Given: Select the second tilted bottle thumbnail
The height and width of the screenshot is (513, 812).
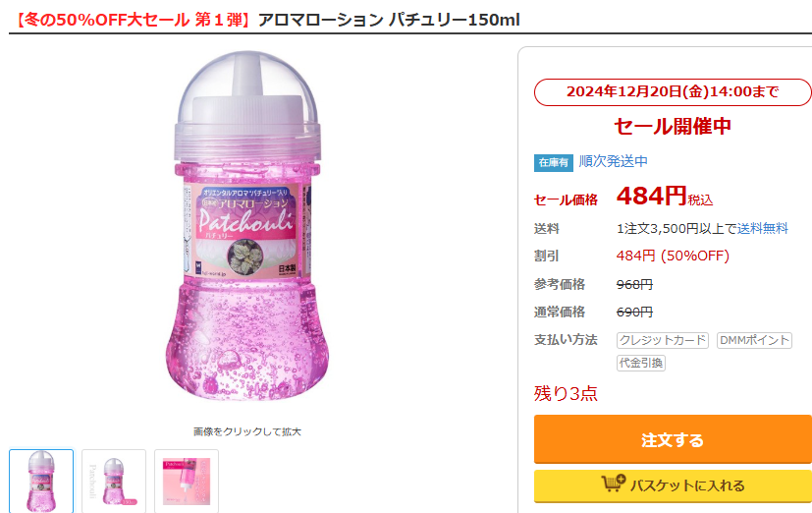Looking at the screenshot, I should point(114,482).
